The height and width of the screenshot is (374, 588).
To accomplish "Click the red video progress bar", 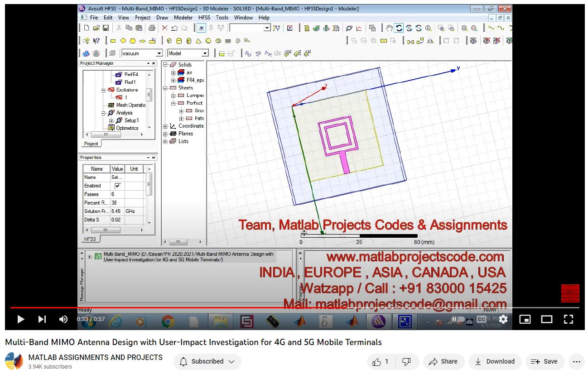I will [x=181, y=307].
